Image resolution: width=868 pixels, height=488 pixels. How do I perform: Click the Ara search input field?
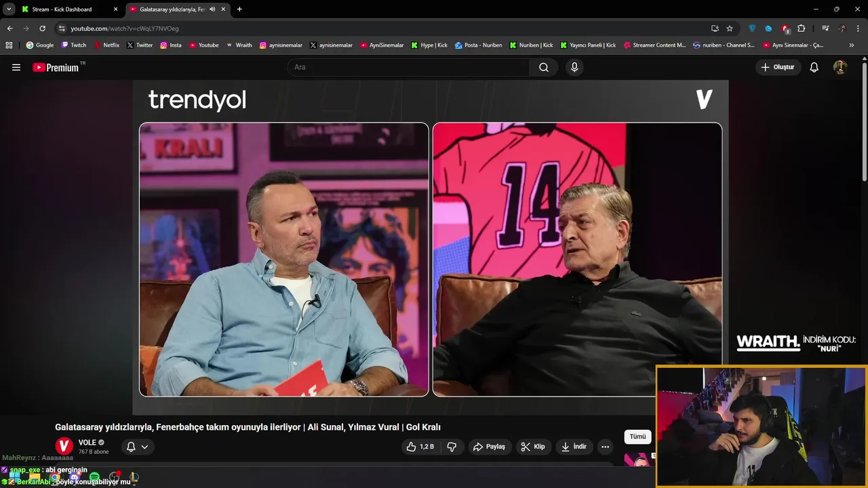tap(408, 67)
